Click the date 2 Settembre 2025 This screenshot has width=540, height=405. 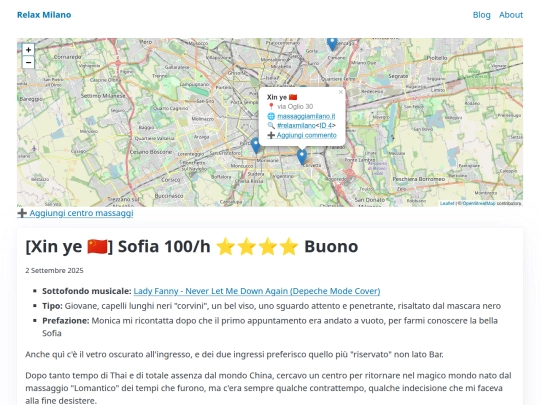(x=54, y=270)
